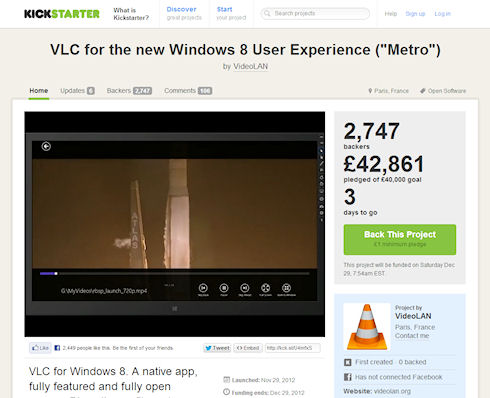Click the video seek bar handle
The width and height of the screenshot is (490, 398).
coord(56,273)
